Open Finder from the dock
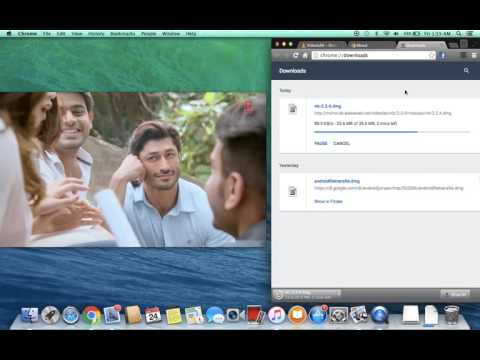The image size is (480, 360). tap(30, 315)
